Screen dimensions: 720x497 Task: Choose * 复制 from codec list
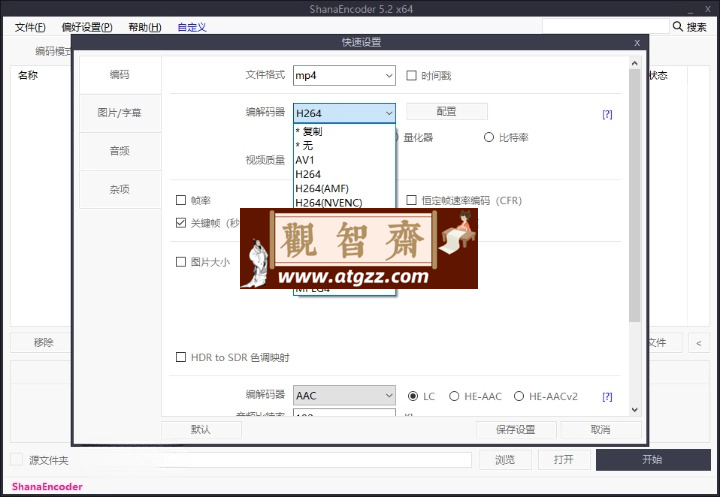pos(344,131)
